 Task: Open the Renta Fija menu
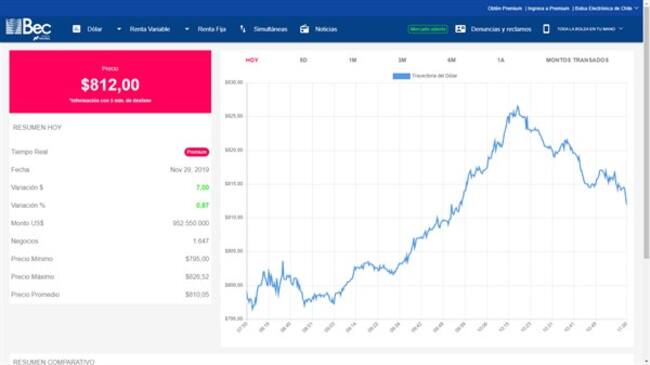(211, 29)
